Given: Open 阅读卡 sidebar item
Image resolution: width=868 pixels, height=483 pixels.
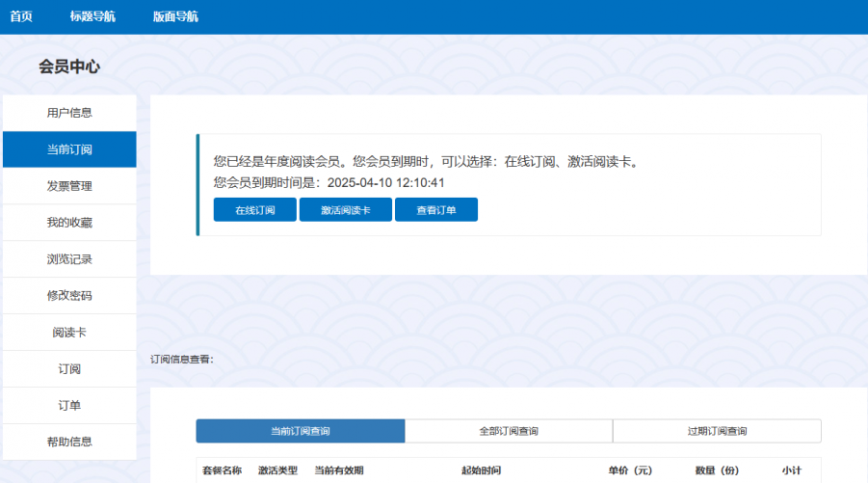Looking at the screenshot, I should coord(69,333).
